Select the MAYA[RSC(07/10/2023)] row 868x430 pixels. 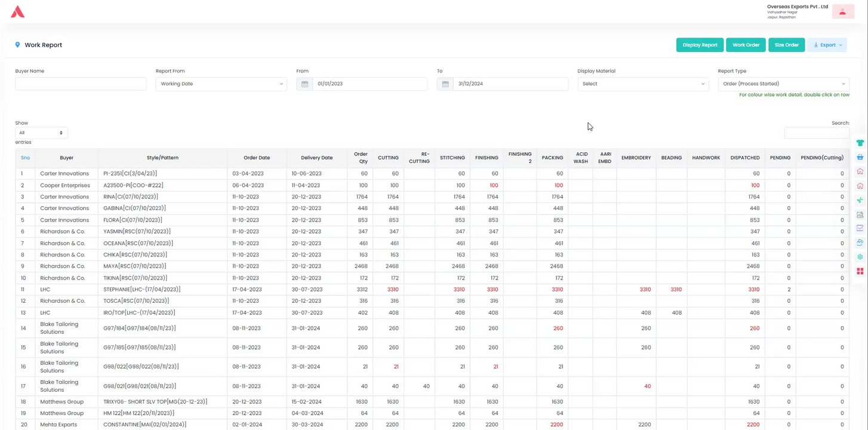(432, 266)
